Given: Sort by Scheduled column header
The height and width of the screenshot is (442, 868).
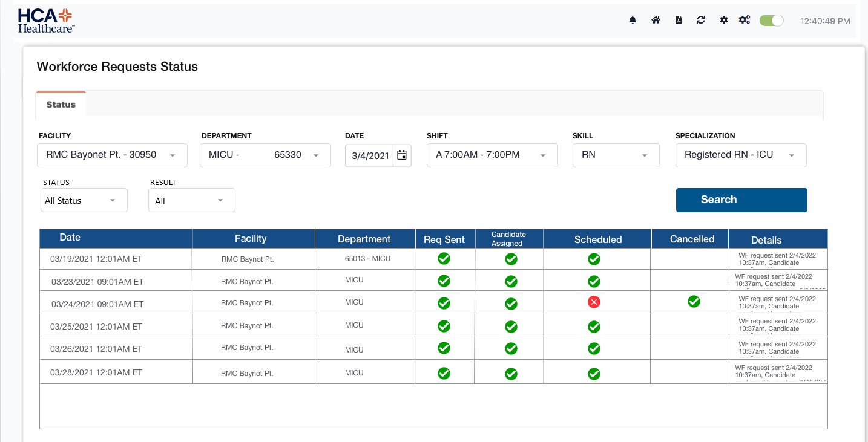Looking at the screenshot, I should coord(597,239).
